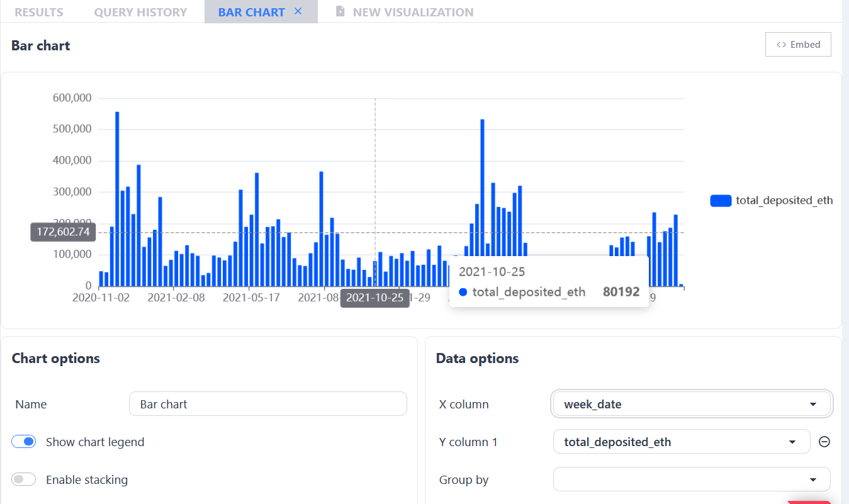Viewport: 849px width, 504px height.
Task: Click the tallest bar near 2020-11
Action: pyautogui.click(x=117, y=199)
